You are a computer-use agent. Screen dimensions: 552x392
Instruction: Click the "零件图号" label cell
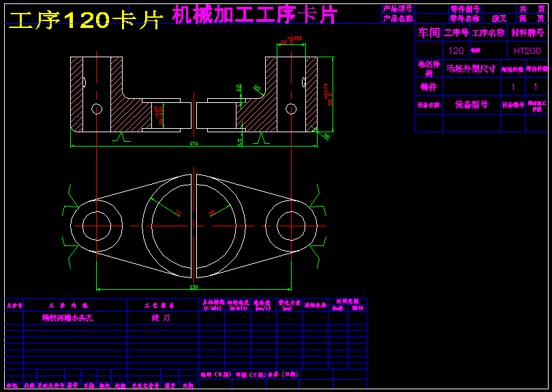[465, 9]
